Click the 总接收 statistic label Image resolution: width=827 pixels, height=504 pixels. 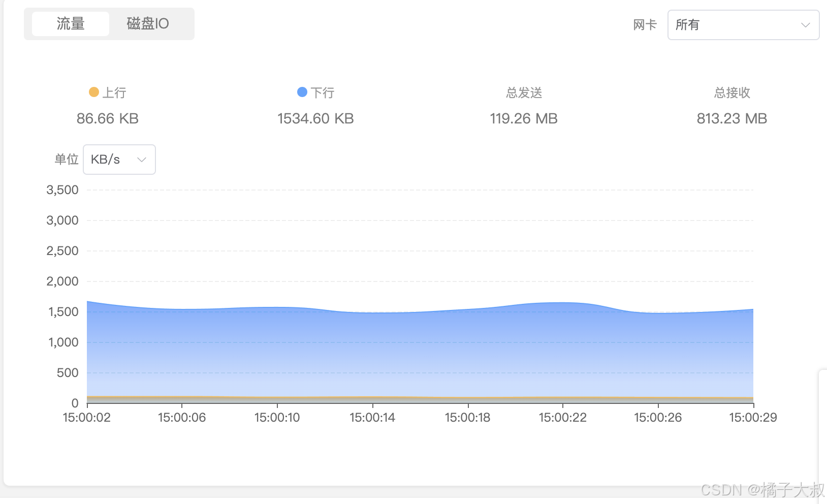coord(731,92)
